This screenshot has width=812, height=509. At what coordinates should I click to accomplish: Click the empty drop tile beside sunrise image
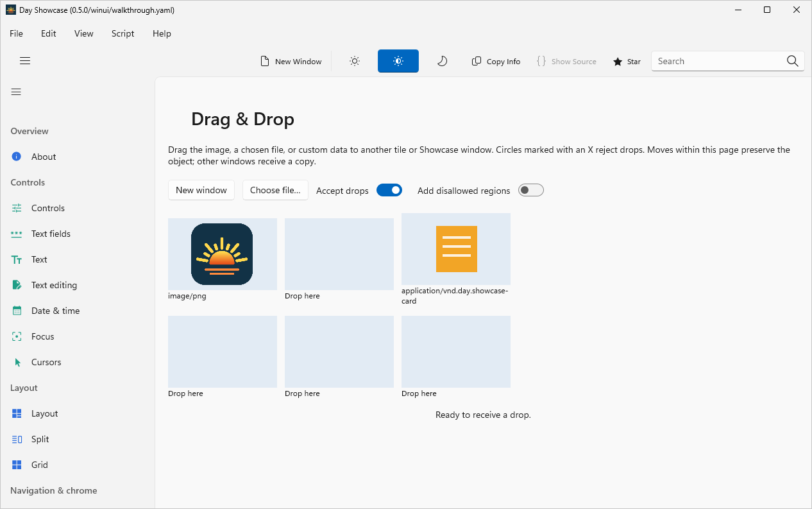click(339, 254)
